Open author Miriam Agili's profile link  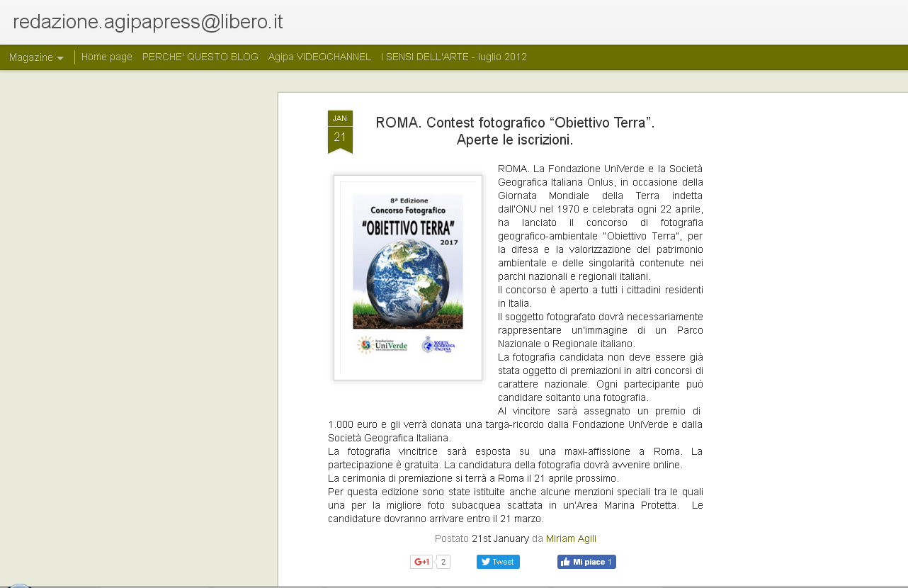click(x=571, y=538)
